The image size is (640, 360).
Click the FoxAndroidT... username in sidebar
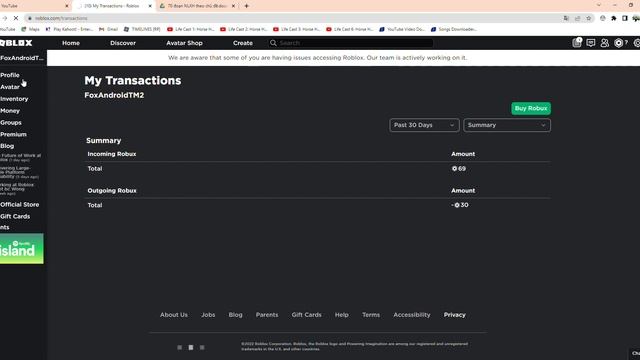click(22, 58)
